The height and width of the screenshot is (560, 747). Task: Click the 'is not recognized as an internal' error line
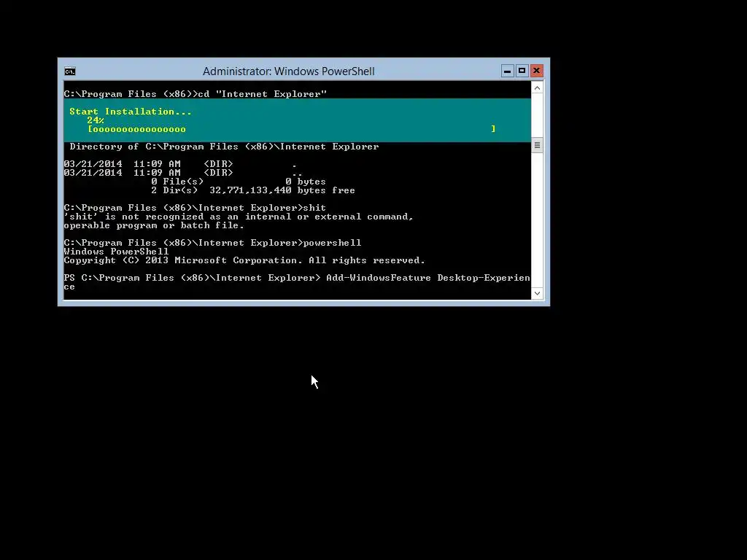click(x=239, y=217)
